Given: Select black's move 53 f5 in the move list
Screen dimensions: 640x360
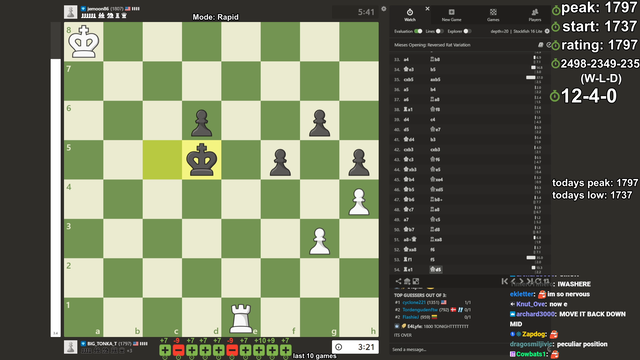Looking at the screenshot, I should click(432, 260).
